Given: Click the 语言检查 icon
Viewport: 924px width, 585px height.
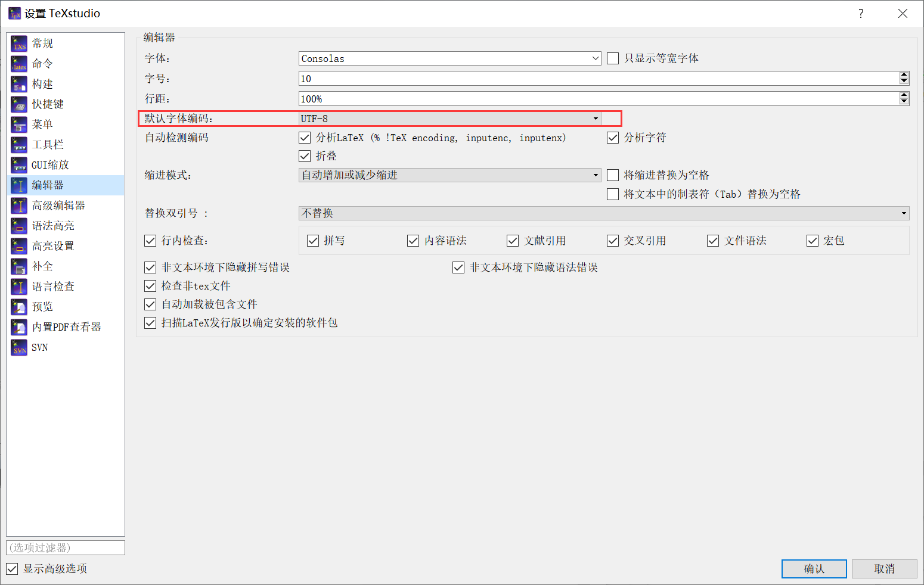Looking at the screenshot, I should coord(19,287).
